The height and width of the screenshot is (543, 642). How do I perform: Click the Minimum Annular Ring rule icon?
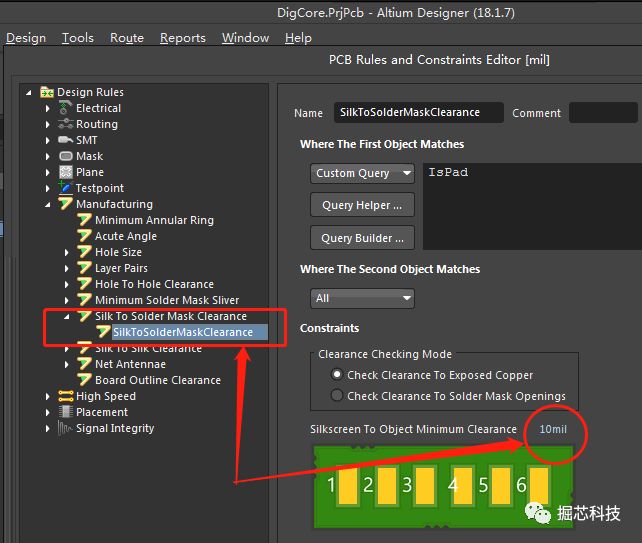point(84,220)
